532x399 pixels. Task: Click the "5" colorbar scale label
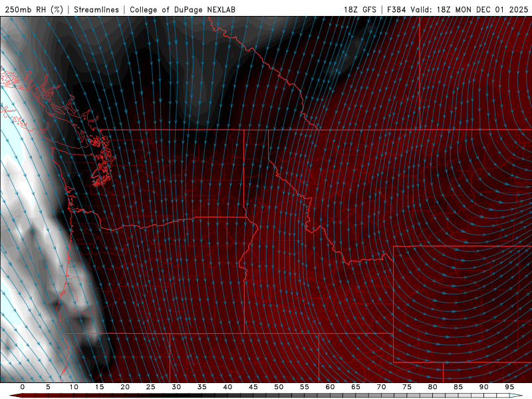tap(48, 387)
